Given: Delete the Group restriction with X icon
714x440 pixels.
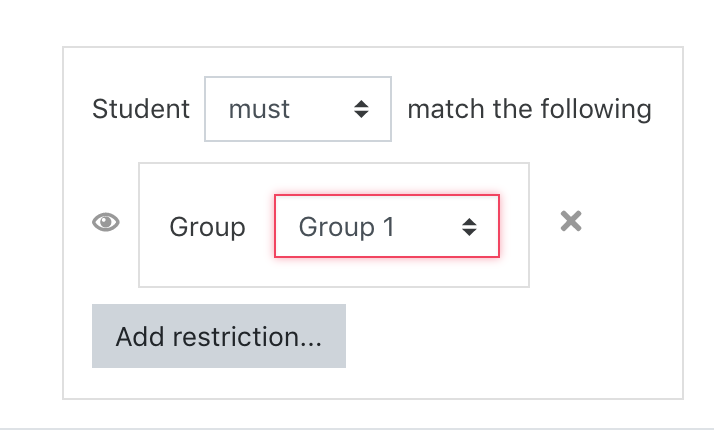Looking at the screenshot, I should 571,221.
